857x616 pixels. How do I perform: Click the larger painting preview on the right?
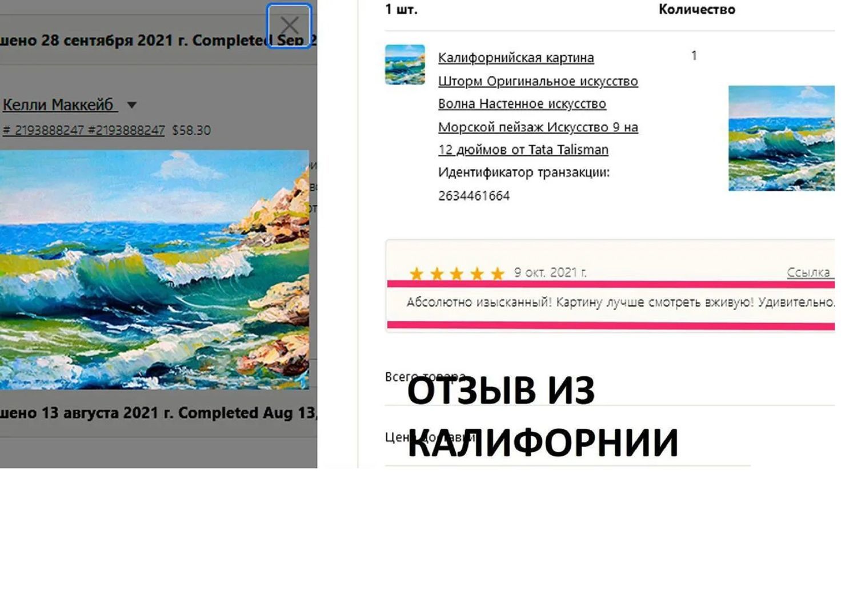pyautogui.click(x=780, y=138)
